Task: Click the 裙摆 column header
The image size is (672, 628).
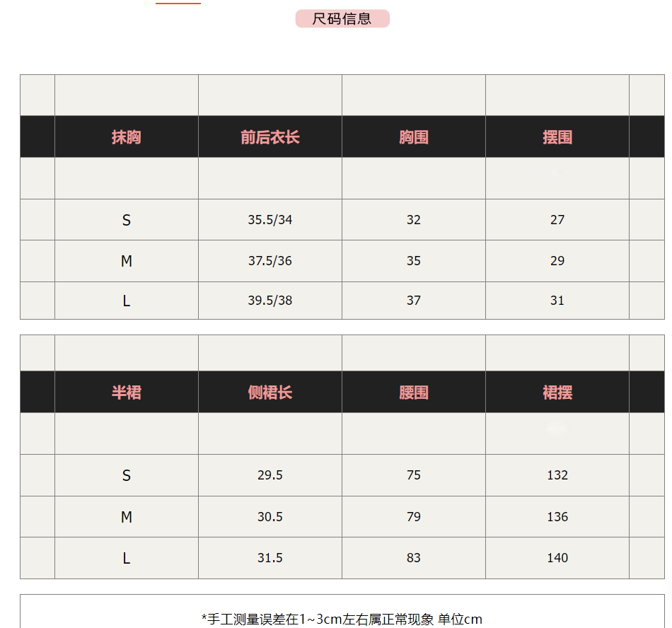Action: pos(557,392)
